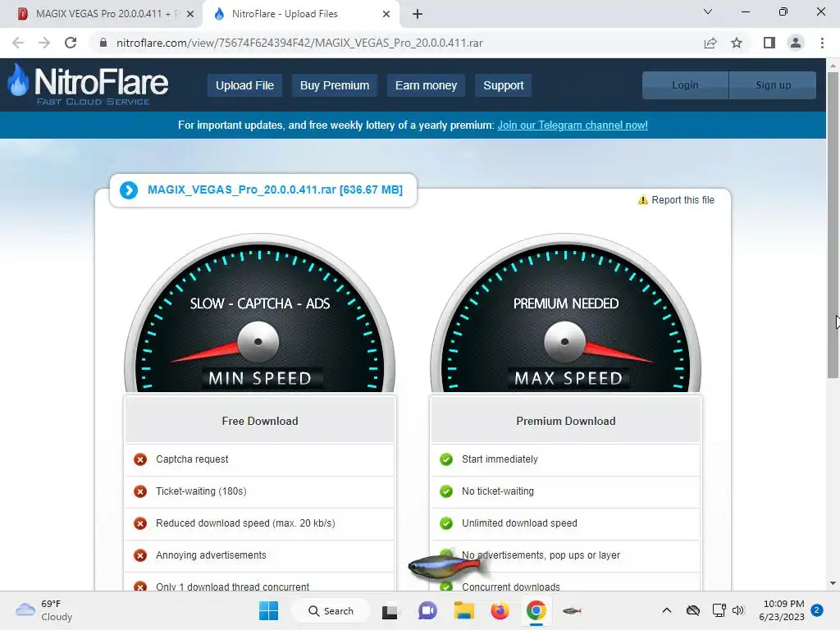Click the green check beside Unlimited download speed

tap(446, 523)
